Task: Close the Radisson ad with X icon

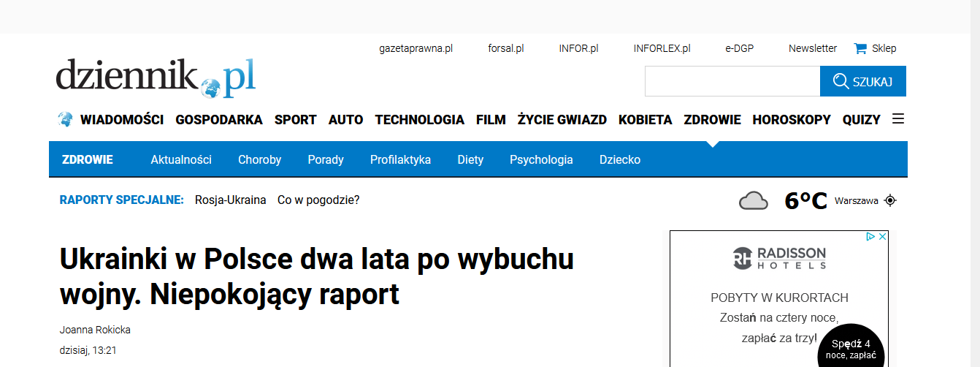Action: [x=882, y=237]
